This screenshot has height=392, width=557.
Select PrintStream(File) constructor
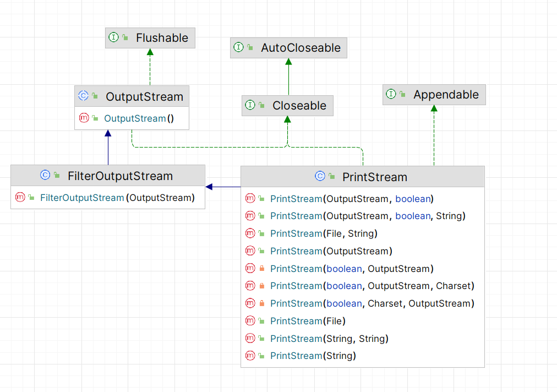(x=363, y=321)
